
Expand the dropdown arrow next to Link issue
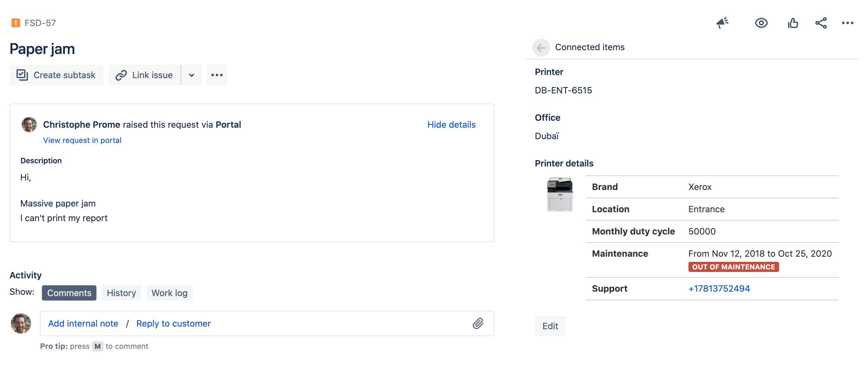191,75
